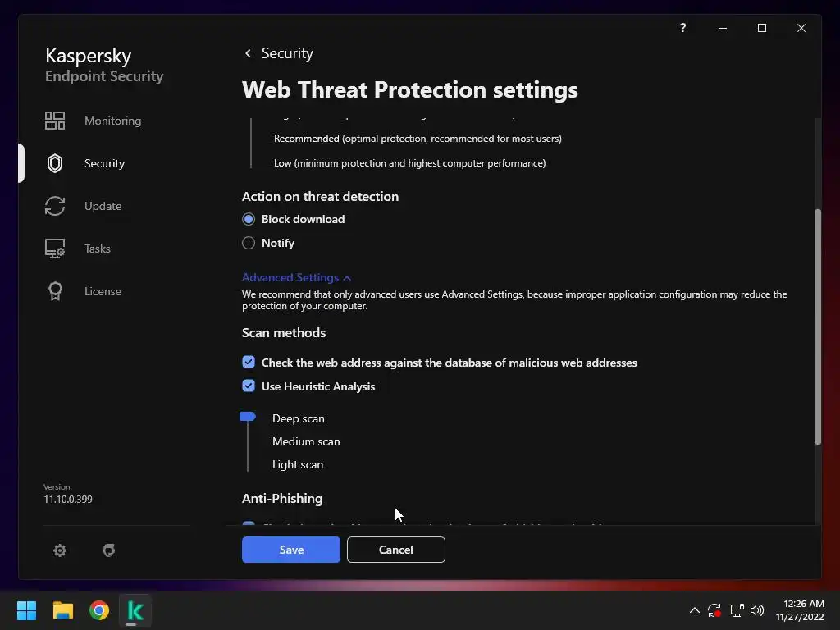The height and width of the screenshot is (630, 840).
Task: Open Windows Start menu
Action: click(26, 610)
